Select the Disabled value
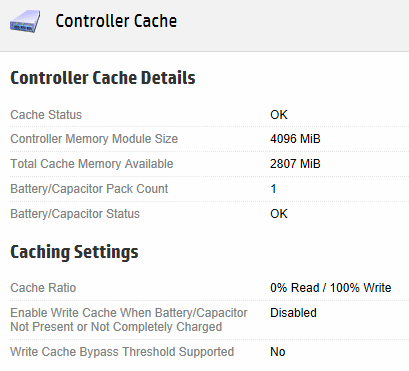 pyautogui.click(x=293, y=313)
